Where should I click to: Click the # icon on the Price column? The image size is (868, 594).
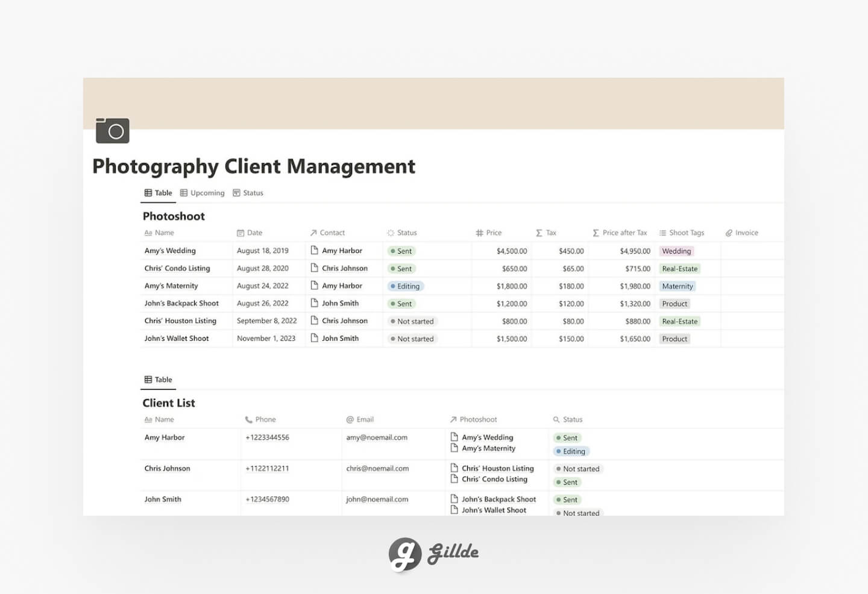(480, 233)
